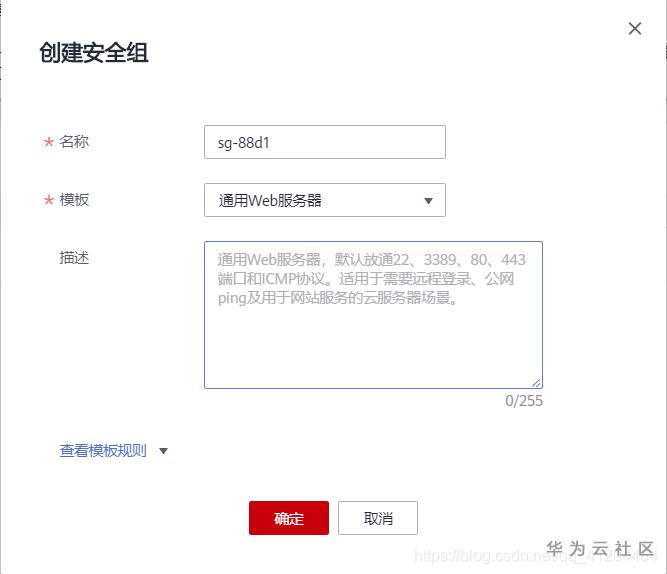Confirm with the red 确定 button
This screenshot has width=667, height=574.
click(289, 518)
